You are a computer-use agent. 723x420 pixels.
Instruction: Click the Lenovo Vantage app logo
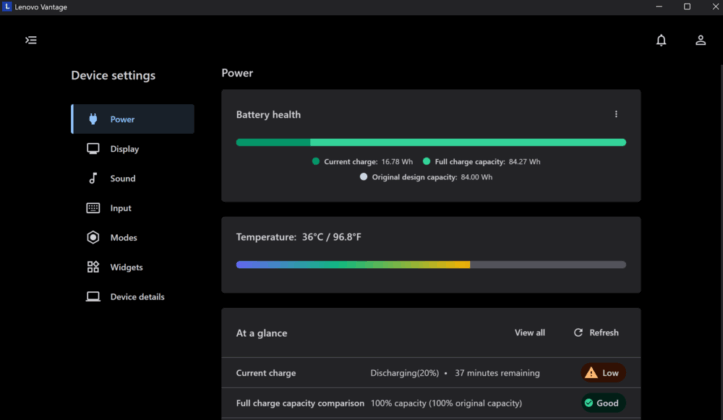[x=7, y=6]
